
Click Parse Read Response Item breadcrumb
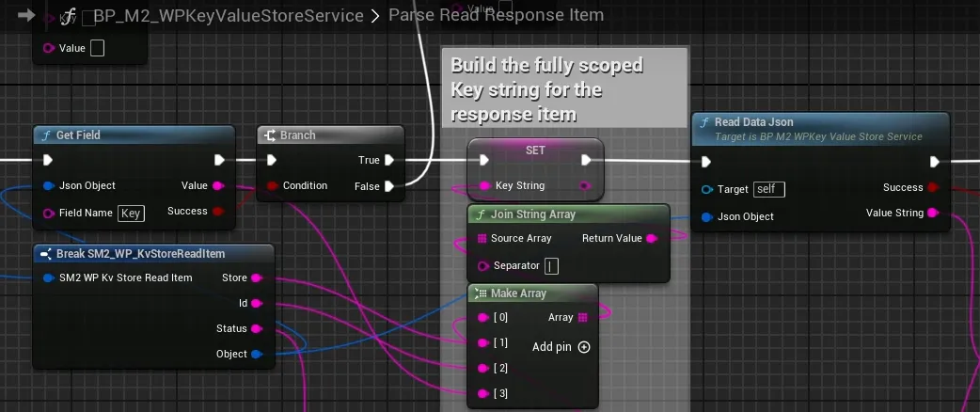pyautogui.click(x=496, y=16)
